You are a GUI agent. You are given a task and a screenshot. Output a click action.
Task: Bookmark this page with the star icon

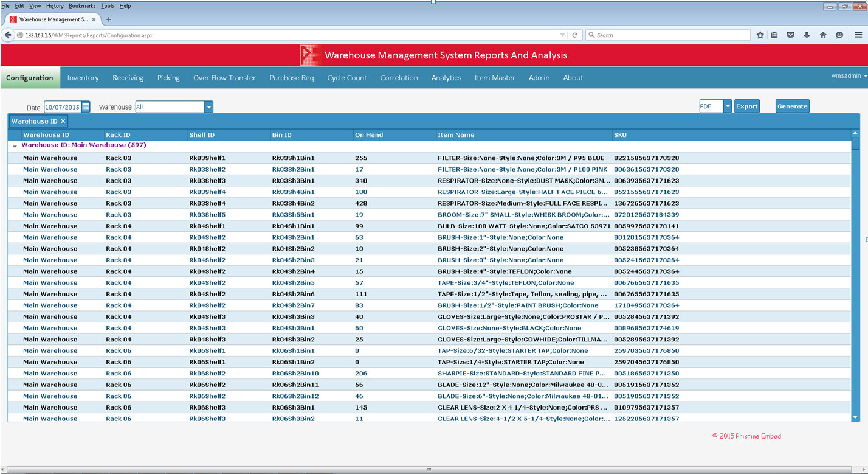click(760, 35)
